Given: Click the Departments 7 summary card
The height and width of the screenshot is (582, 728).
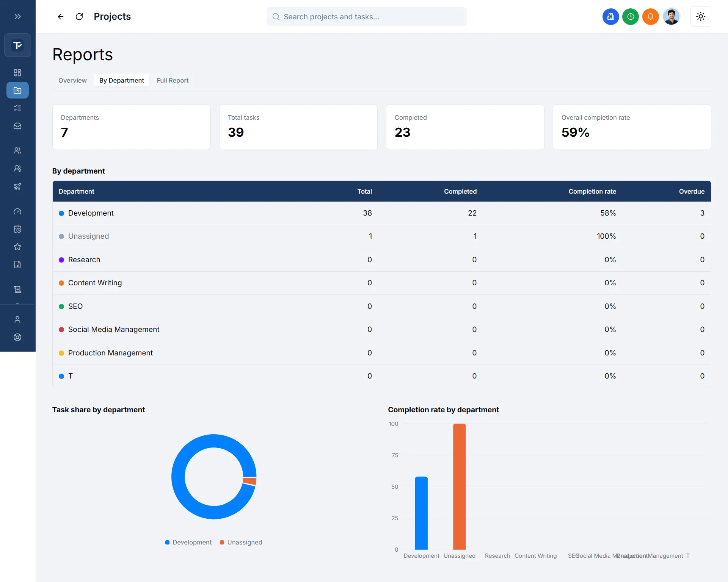Looking at the screenshot, I should tap(132, 127).
